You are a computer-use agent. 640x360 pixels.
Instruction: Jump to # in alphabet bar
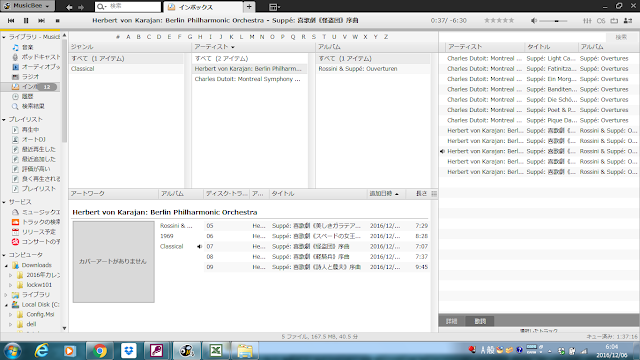pyautogui.click(x=118, y=37)
